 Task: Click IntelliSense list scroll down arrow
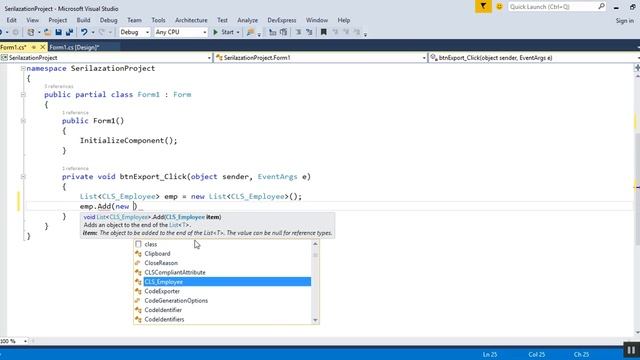point(315,320)
